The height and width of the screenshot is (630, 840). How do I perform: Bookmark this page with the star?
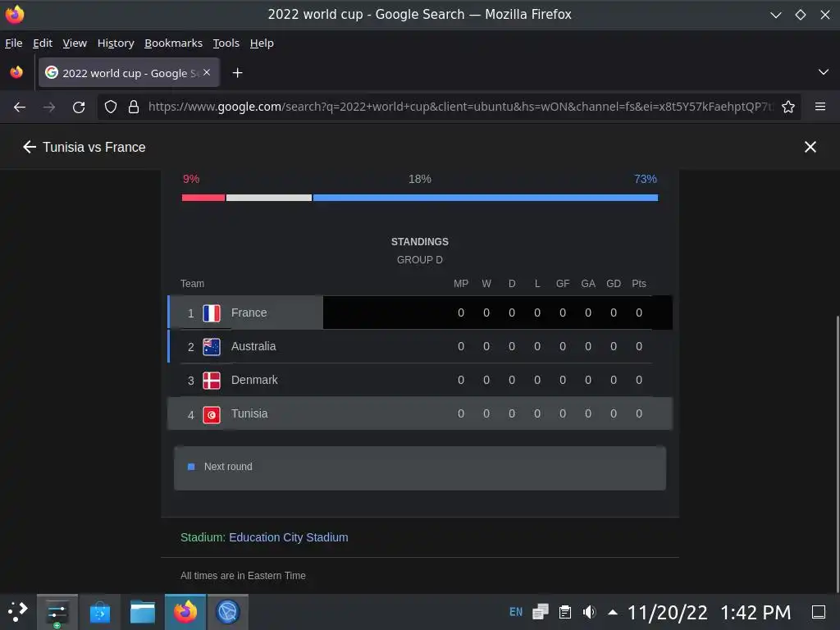(x=788, y=107)
